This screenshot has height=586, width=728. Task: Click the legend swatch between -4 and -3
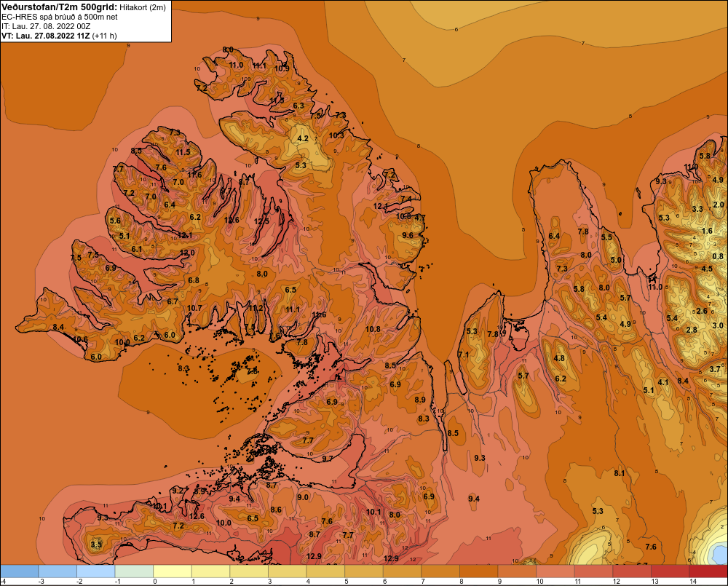pyautogui.click(x=20, y=571)
